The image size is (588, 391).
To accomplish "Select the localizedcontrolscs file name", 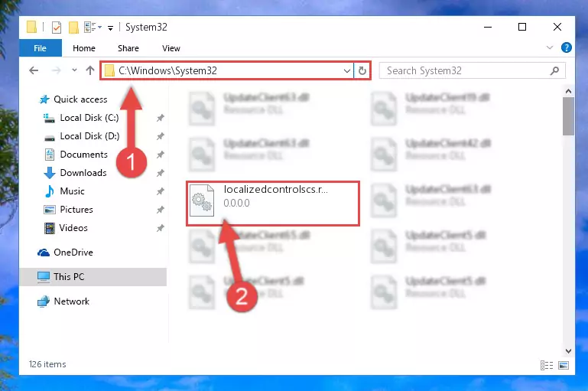I will click(x=275, y=190).
